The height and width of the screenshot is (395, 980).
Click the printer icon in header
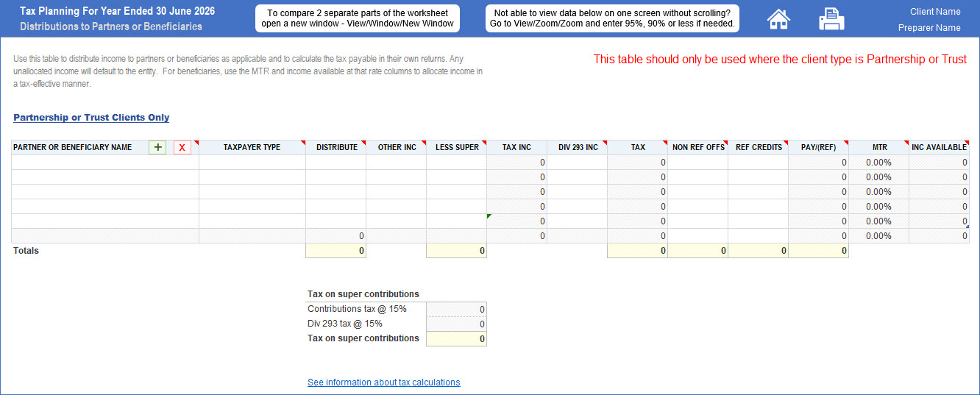point(831,19)
